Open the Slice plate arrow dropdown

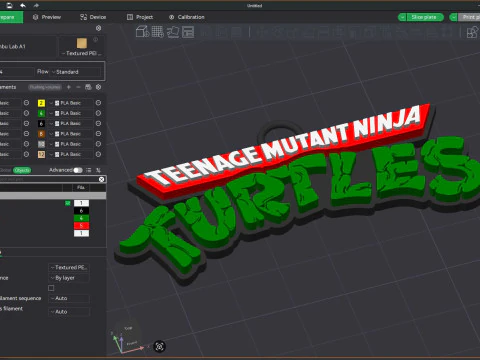click(x=402, y=17)
